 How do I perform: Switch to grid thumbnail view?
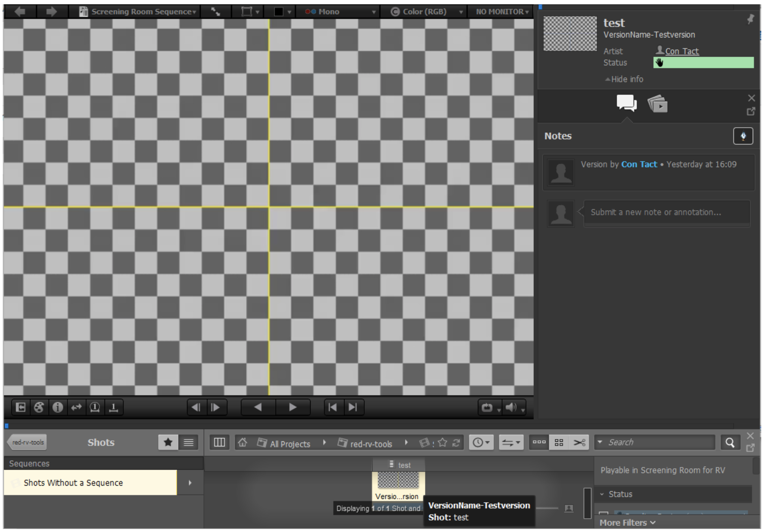(559, 442)
